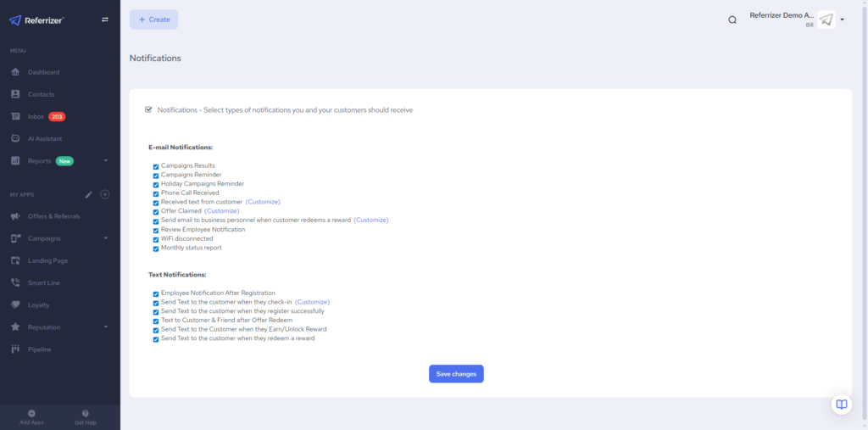This screenshot has width=868, height=430.
Task: Click the search magnifier icon
Action: (732, 20)
